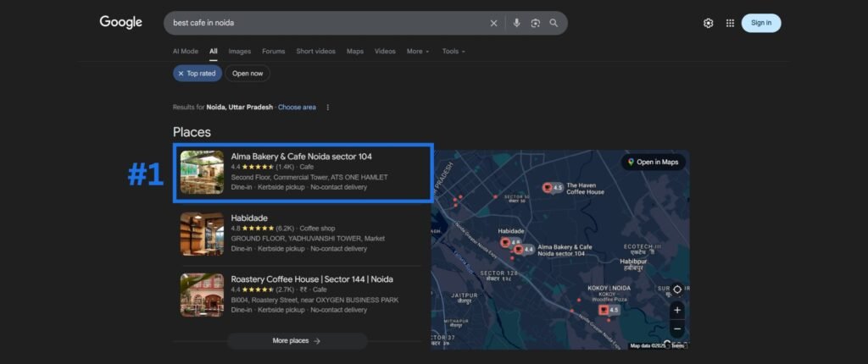This screenshot has width=868, height=364.
Task: Click the three-dot menu beside Choose area
Action: coord(328,108)
